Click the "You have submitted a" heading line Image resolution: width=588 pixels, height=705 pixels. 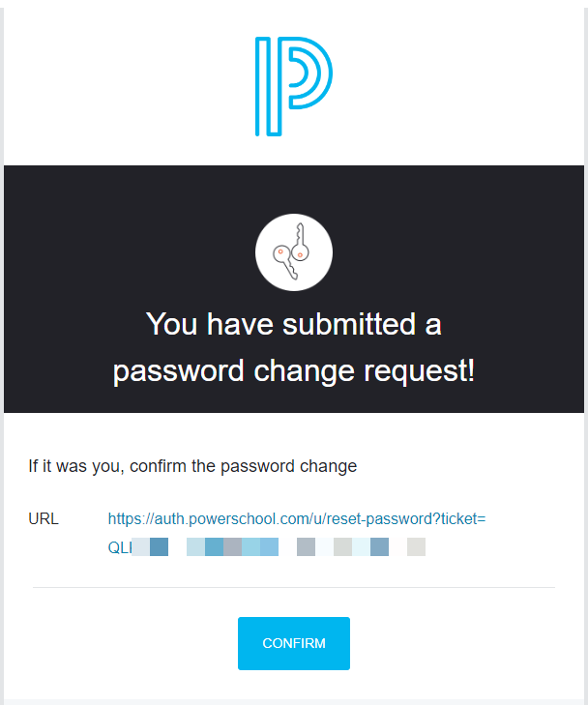[293, 324]
